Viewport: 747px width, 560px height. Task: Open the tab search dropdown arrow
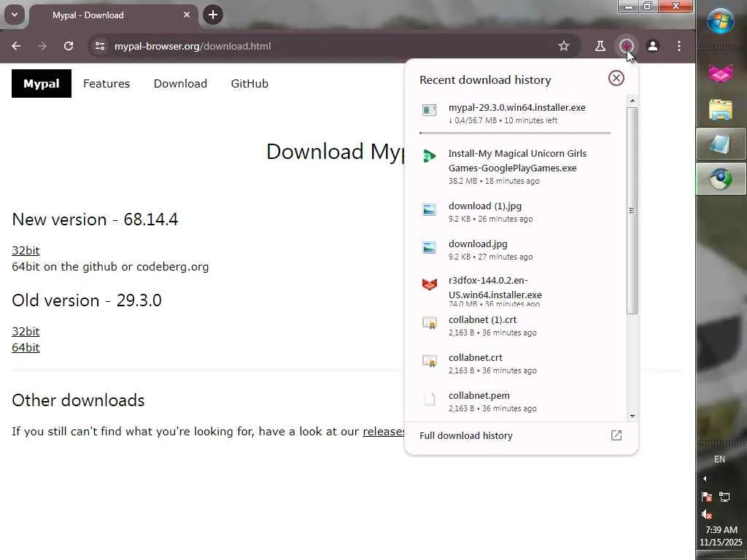(15, 15)
